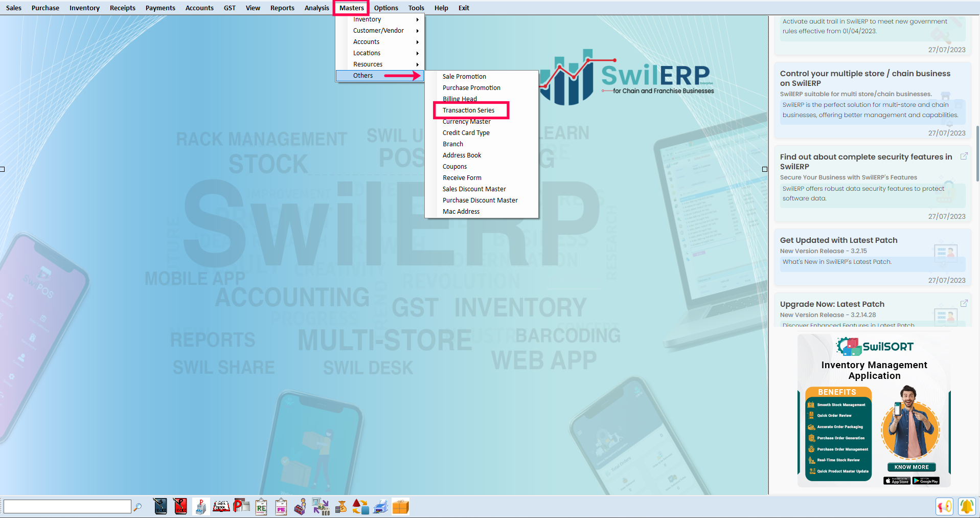Image resolution: width=980 pixels, height=518 pixels.
Task: Open 'Find out about complete security features' card
Action: pyautogui.click(x=873, y=184)
